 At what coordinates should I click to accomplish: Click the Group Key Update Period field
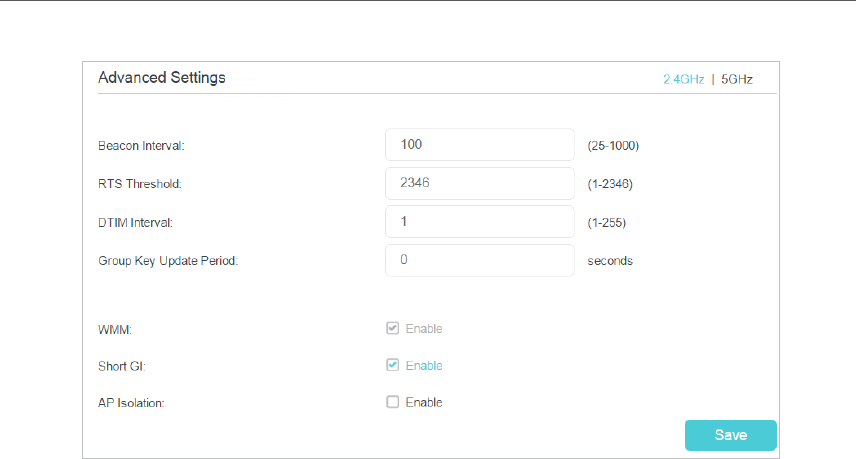[x=480, y=260]
